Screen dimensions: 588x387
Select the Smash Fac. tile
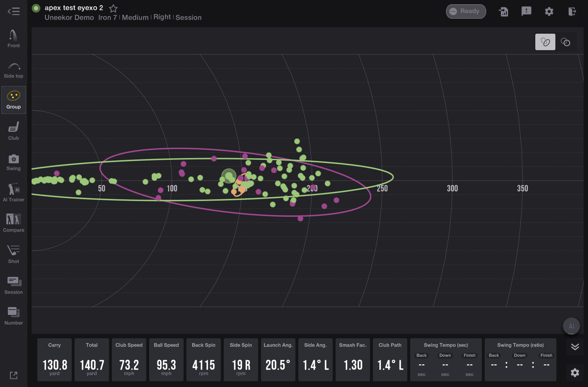coord(353,359)
